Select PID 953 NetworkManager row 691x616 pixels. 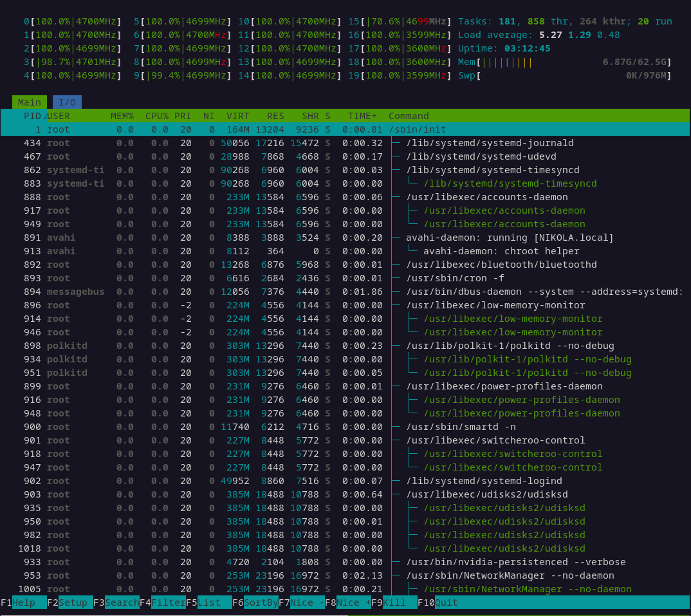[345, 575]
